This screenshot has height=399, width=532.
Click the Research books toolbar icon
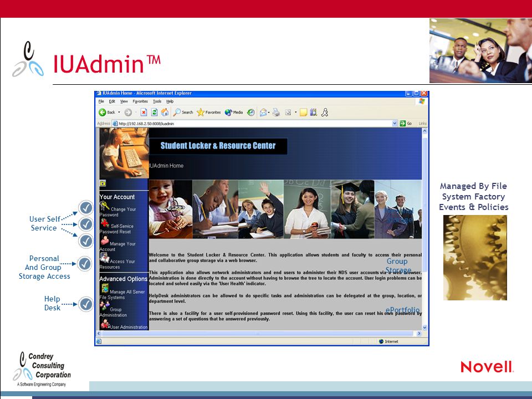314,112
